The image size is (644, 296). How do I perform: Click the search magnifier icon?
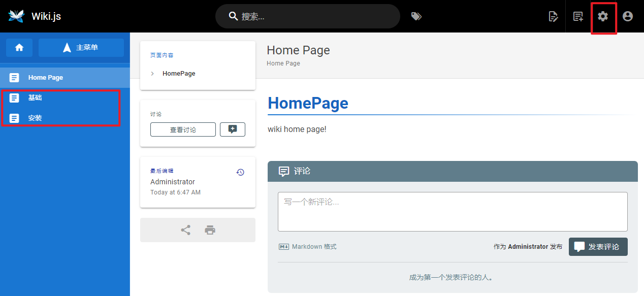click(x=234, y=16)
